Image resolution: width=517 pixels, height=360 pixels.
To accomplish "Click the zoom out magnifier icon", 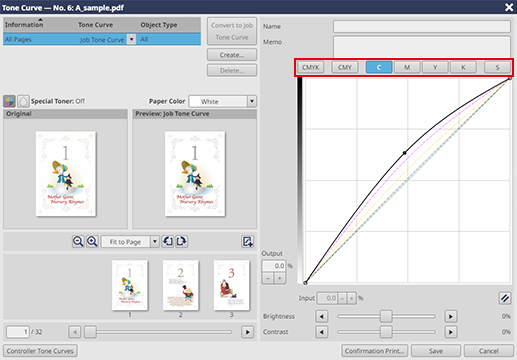I will coord(78,241).
